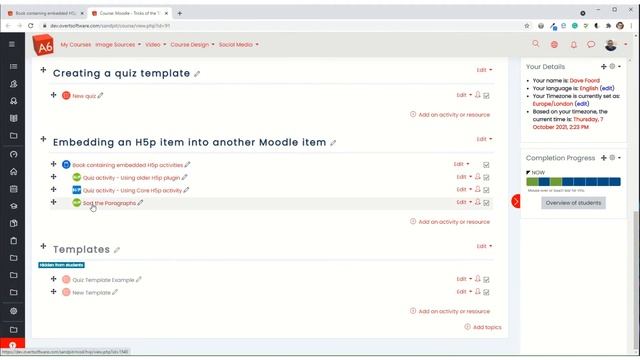Open Book containing embedded H5p activities link
The height and width of the screenshot is (360, 640).
[x=127, y=165]
